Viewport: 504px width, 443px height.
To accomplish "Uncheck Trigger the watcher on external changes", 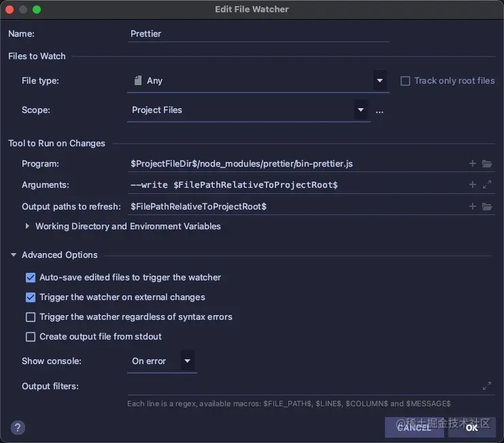I will tap(31, 297).
